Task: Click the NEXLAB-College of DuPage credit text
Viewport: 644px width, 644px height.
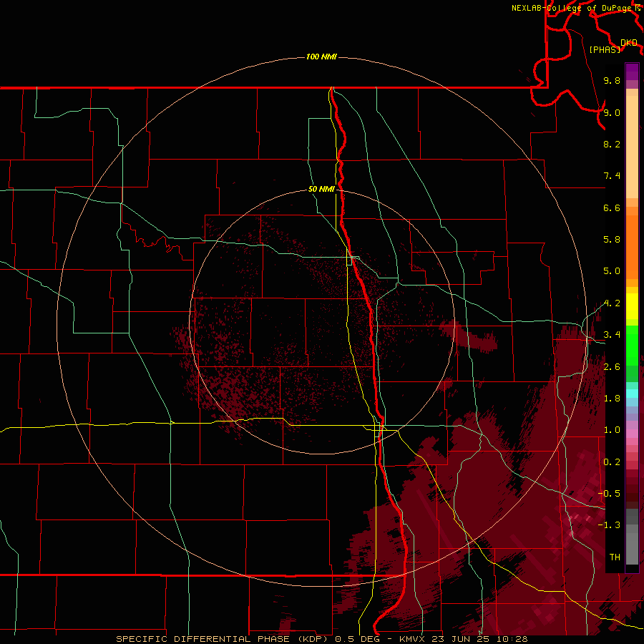Action: (x=573, y=8)
